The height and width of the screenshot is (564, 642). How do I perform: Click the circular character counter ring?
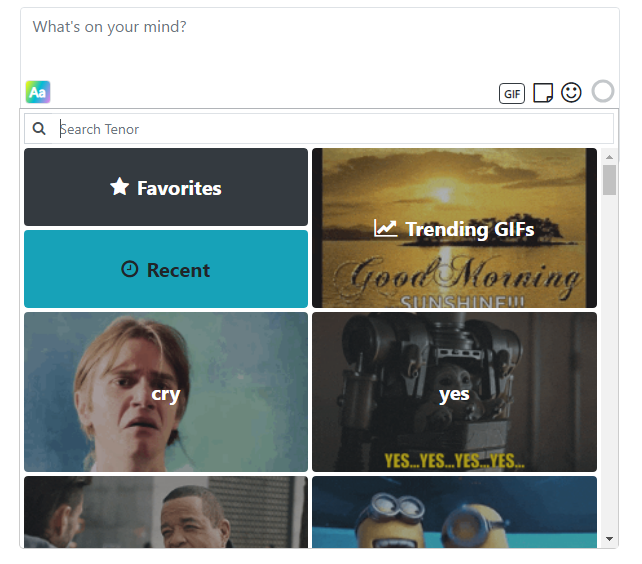(603, 91)
